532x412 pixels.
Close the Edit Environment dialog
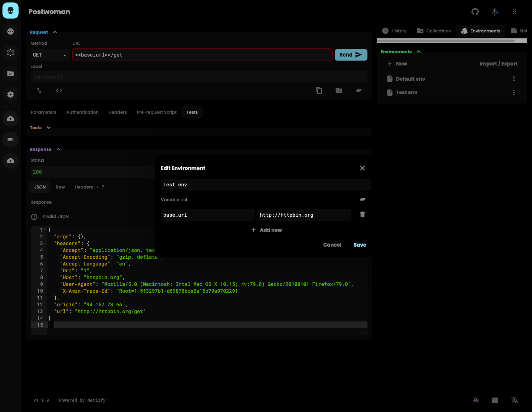[x=363, y=168]
